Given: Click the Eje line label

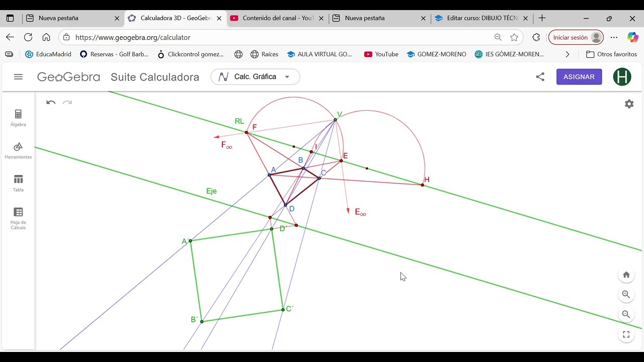Looking at the screenshot, I should tap(211, 191).
